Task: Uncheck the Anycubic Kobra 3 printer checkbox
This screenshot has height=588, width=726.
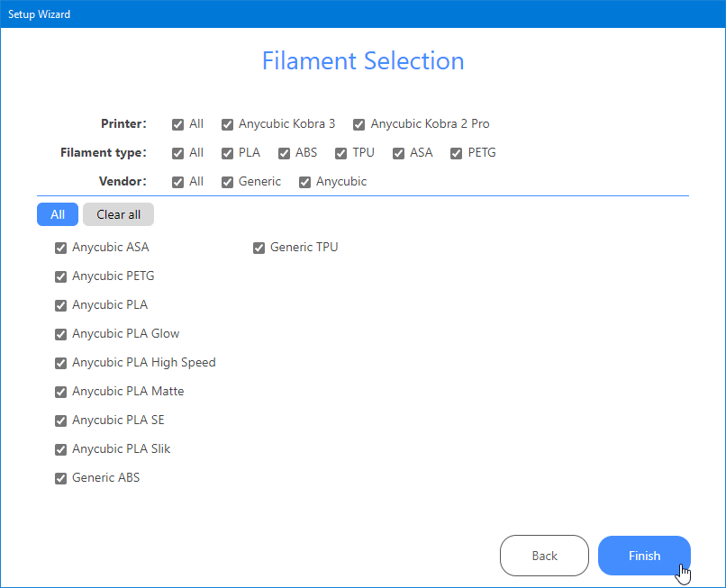Action: pyautogui.click(x=228, y=124)
